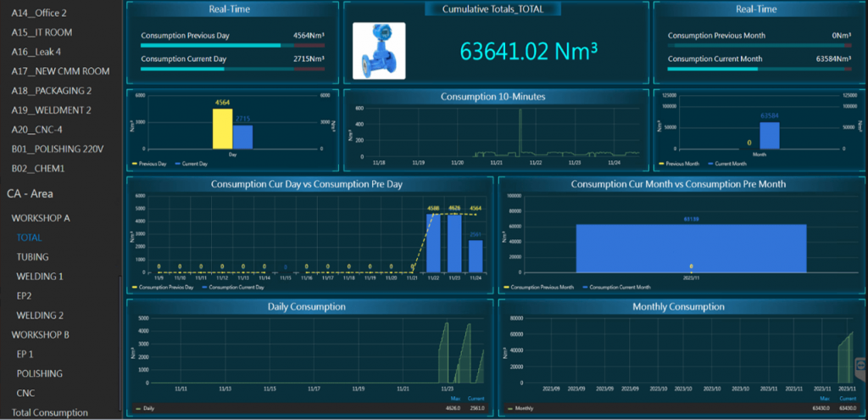868x420 pixels.
Task: Collapse the WORKSHOP B tree node
Action: pyautogui.click(x=41, y=334)
